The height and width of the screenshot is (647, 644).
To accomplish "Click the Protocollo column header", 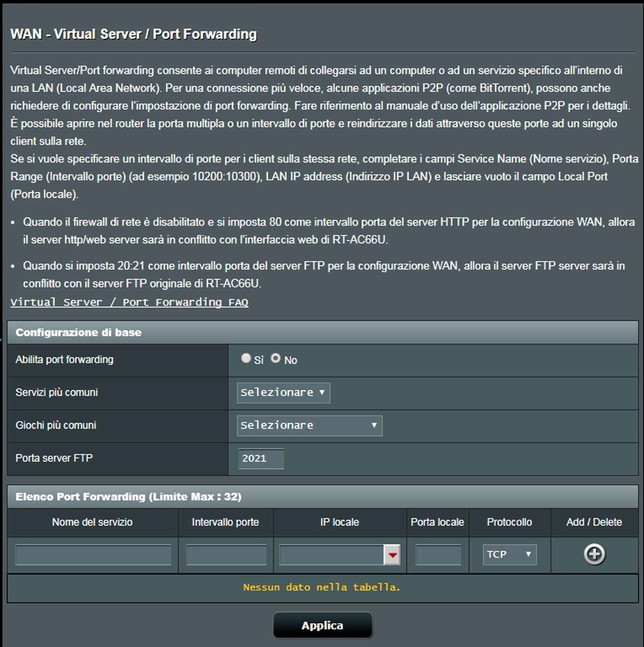I will [x=509, y=522].
